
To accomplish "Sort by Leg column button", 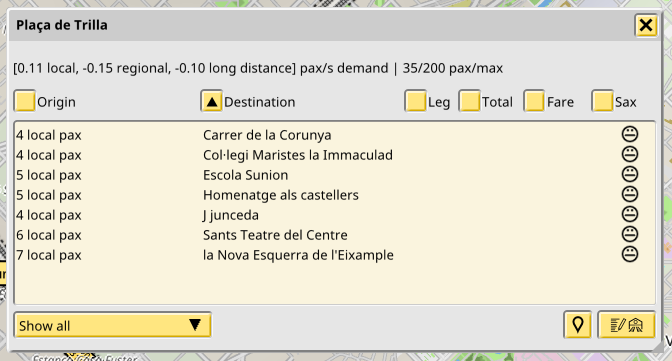I will [x=415, y=101].
